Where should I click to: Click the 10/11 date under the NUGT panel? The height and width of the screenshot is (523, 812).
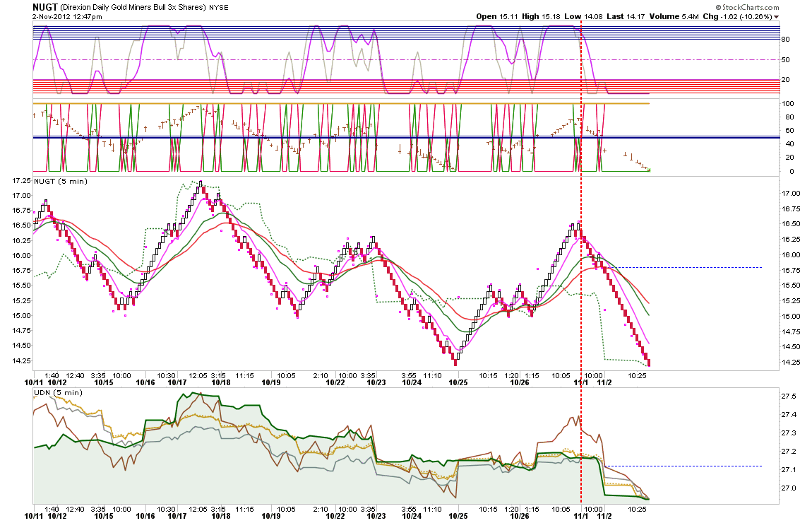click(34, 383)
